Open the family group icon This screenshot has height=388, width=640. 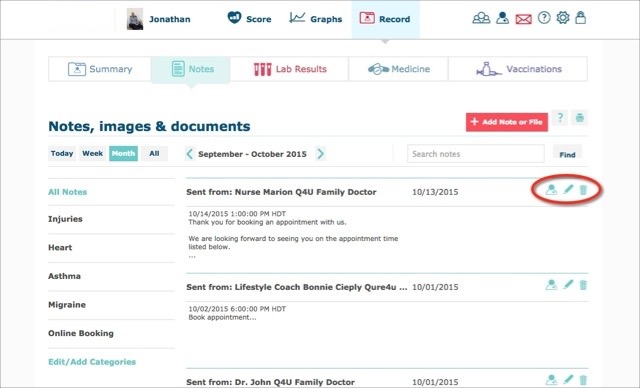tap(481, 18)
